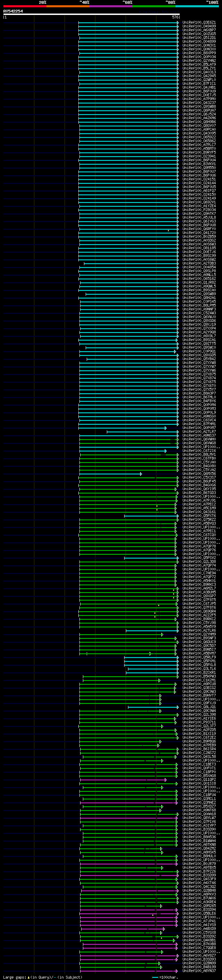Click hit UniRef100_C6SVC4
The height and width of the screenshot is (980, 222).
[x=199, y=420]
